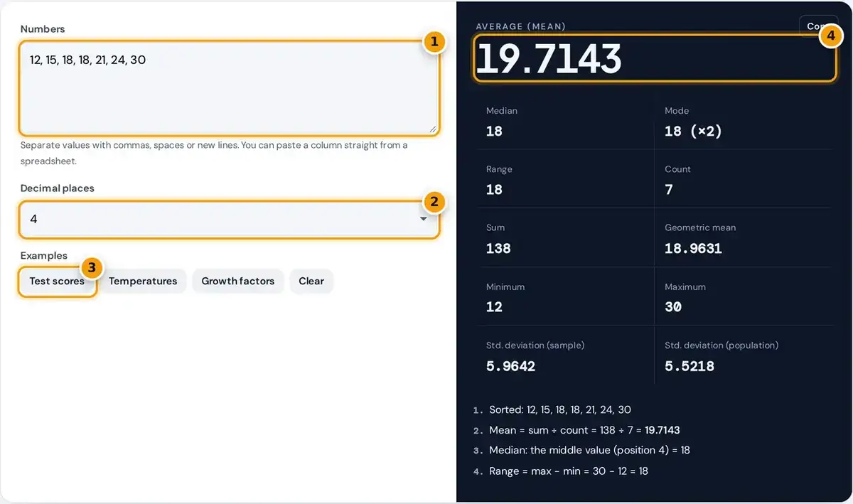The width and height of the screenshot is (853, 504).
Task: Click the Mode value 18 (×2)
Action: point(693,131)
